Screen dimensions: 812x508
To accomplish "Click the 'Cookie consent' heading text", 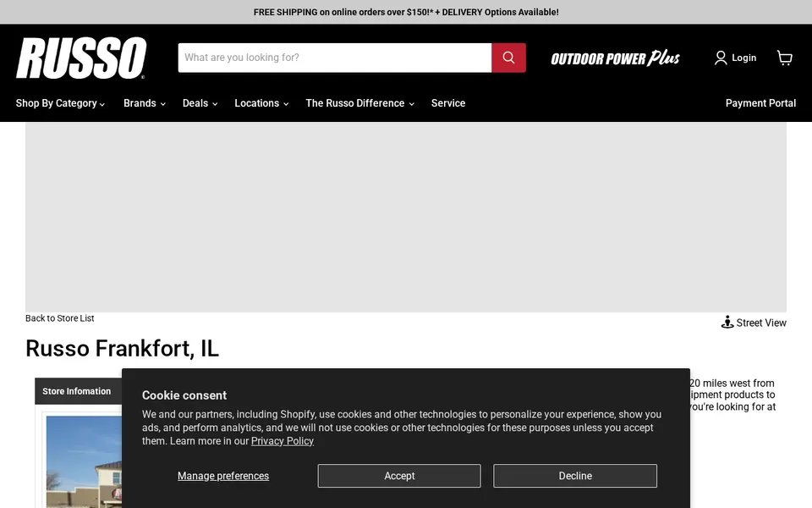I will (x=184, y=395).
